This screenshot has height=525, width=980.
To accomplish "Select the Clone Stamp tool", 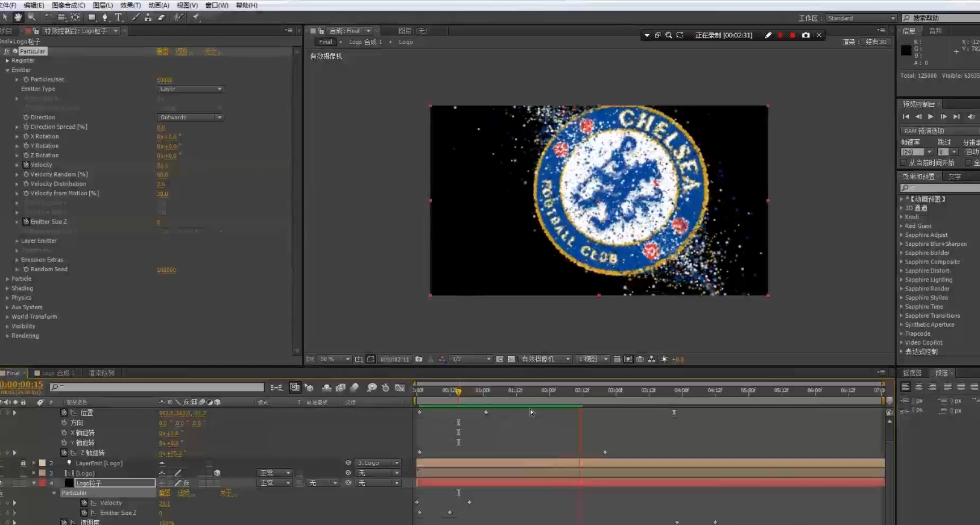I will (x=148, y=17).
